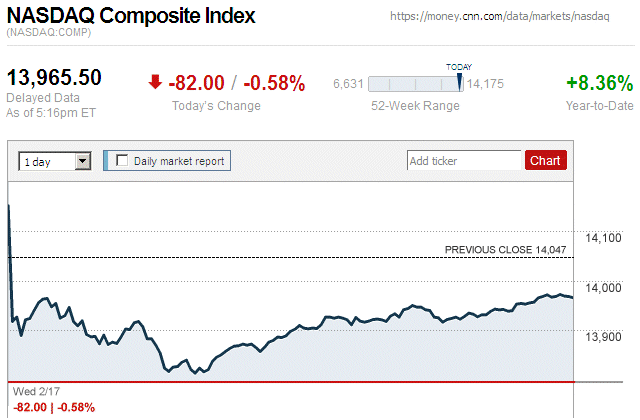Focus the Add ticker input field
The height and width of the screenshot is (420, 640).
[464, 160]
